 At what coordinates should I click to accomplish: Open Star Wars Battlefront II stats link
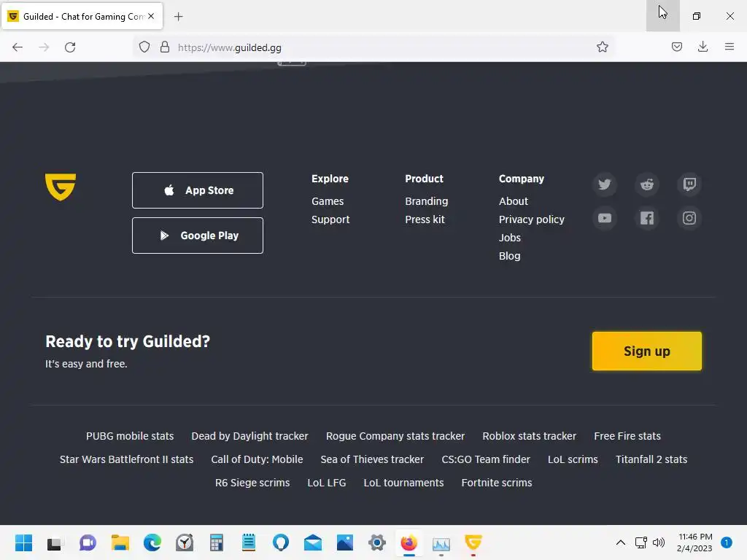pos(127,459)
